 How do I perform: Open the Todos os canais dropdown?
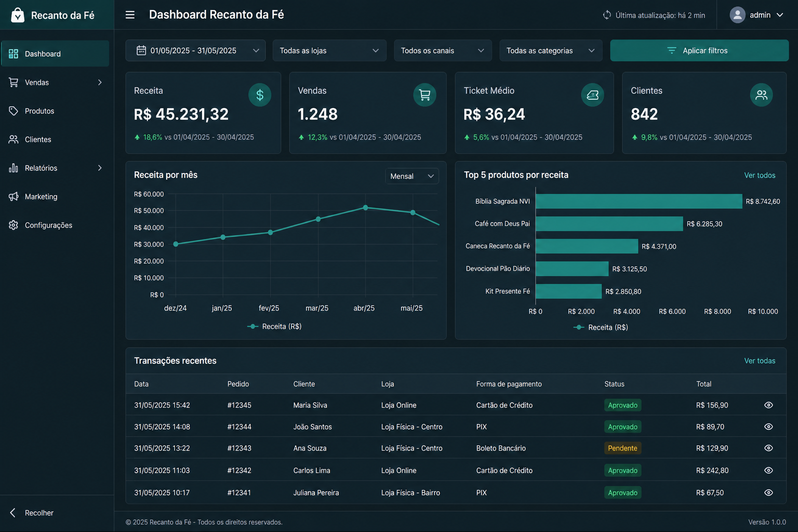tap(443, 50)
